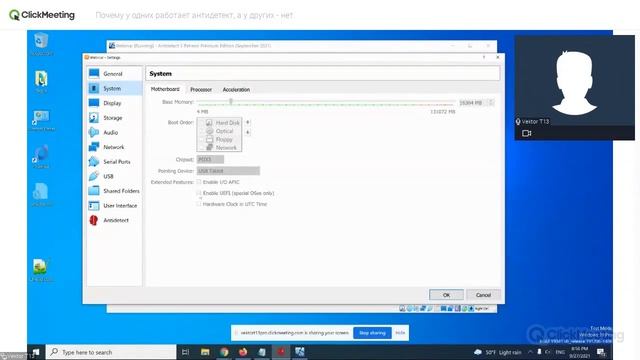
Task: Click the settings dialog help question mark
Action: [484, 58]
